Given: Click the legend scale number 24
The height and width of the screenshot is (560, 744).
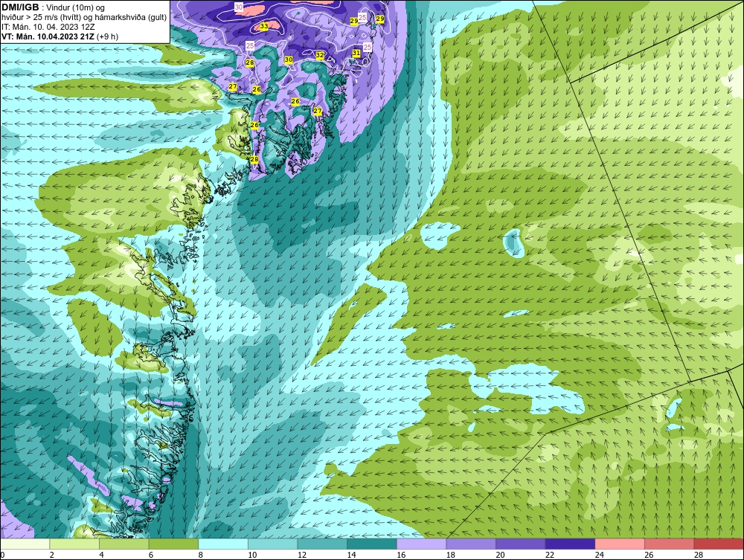Looking at the screenshot, I should (x=599, y=555).
